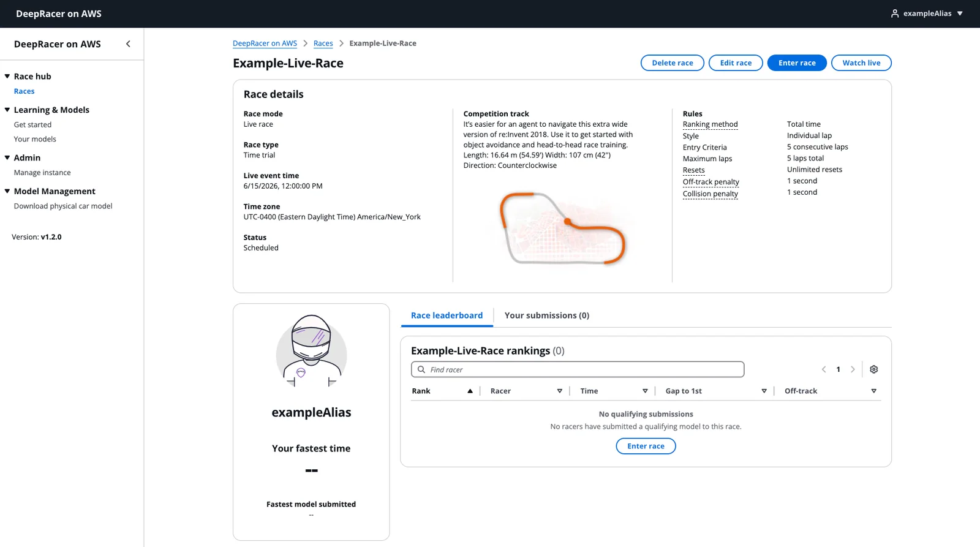The image size is (980, 547).
Task: Collapse the Learning & Models section
Action: pos(7,110)
